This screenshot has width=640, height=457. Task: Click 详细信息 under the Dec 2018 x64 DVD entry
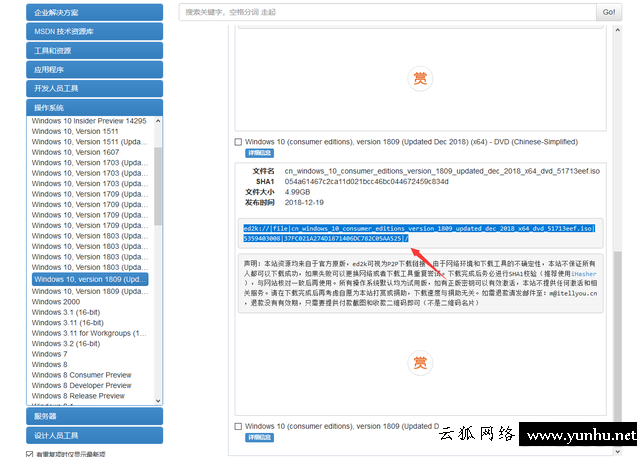click(259, 153)
